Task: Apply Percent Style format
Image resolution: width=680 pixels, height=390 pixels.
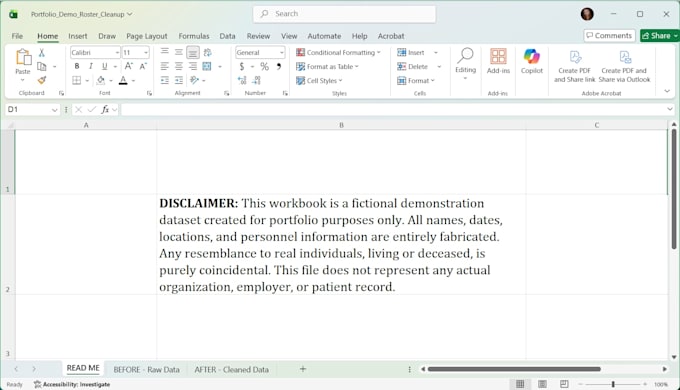Action: point(265,66)
